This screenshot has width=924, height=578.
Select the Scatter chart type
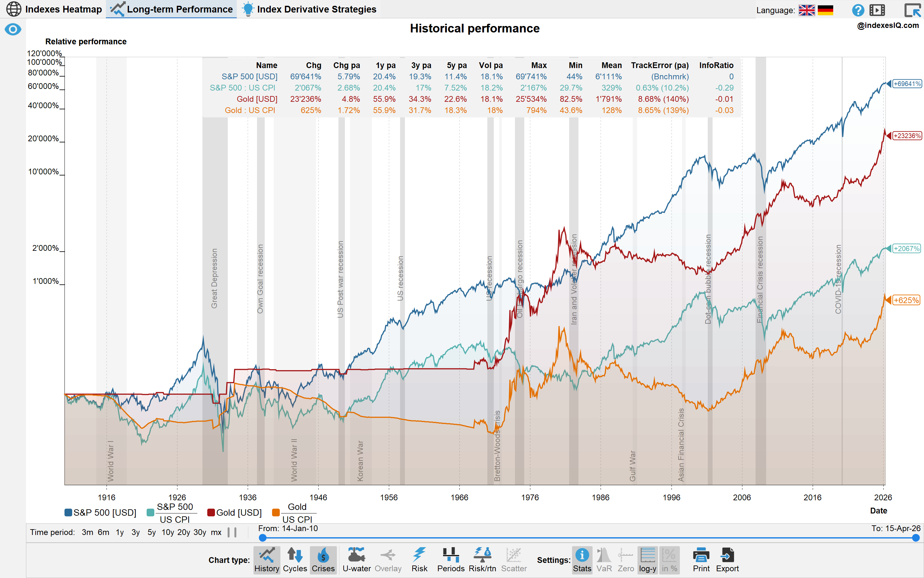pos(514,560)
